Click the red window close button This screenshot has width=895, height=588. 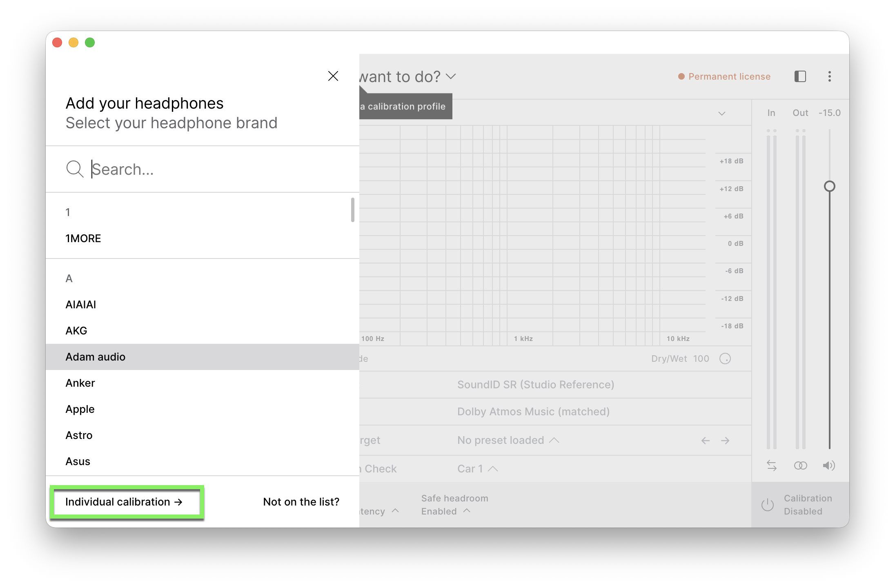coord(57,42)
